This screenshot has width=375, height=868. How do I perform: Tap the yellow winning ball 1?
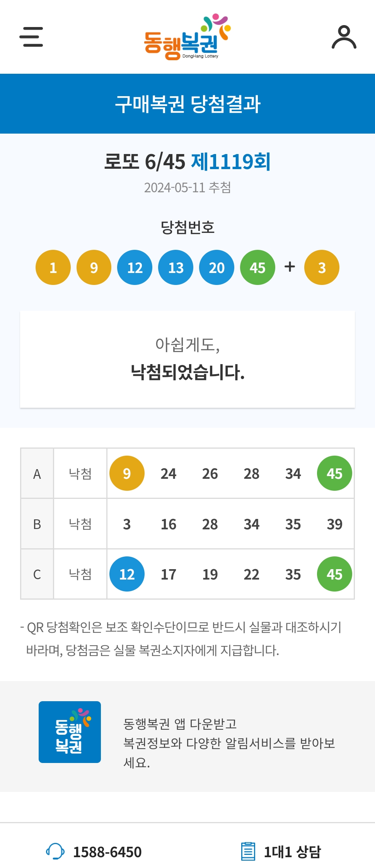coord(53,267)
